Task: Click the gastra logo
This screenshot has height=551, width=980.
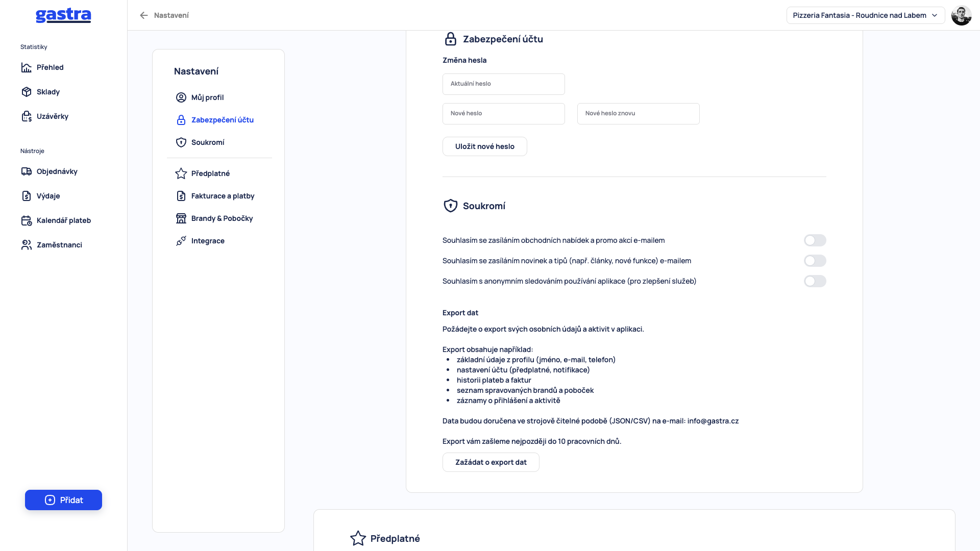Action: [63, 16]
